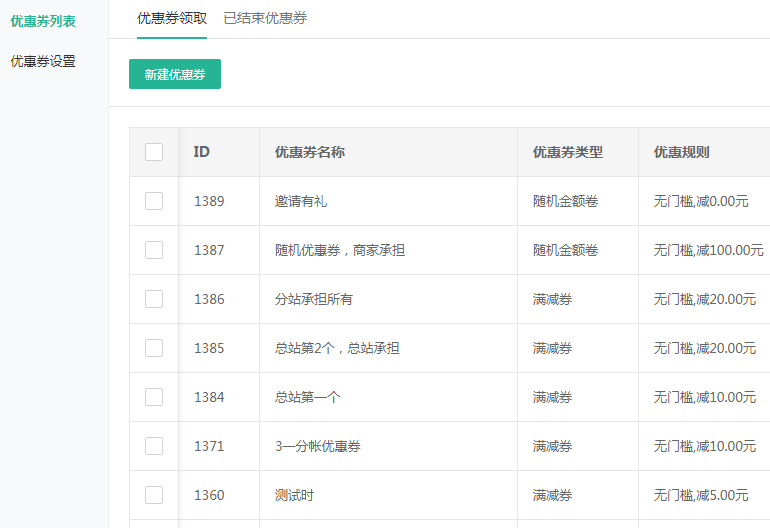Open the 优惠券列表 sidebar item
Image resolution: width=770 pixels, height=528 pixels.
(43, 21)
